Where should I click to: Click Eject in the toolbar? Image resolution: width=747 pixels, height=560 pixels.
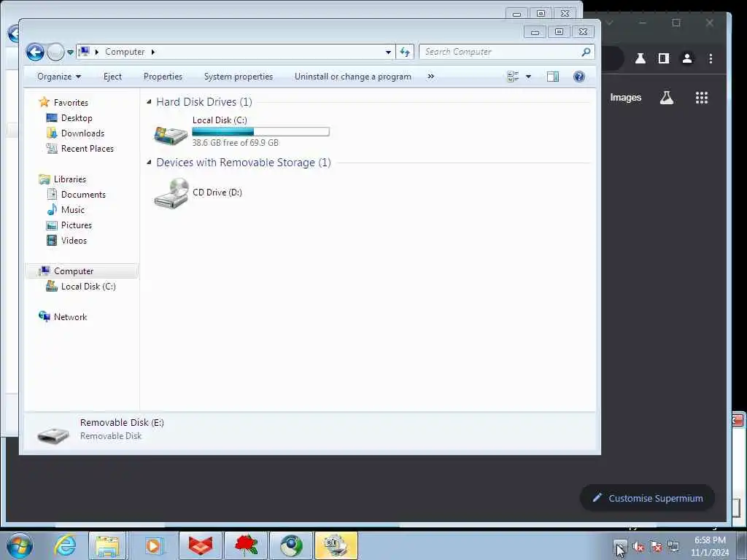click(112, 77)
